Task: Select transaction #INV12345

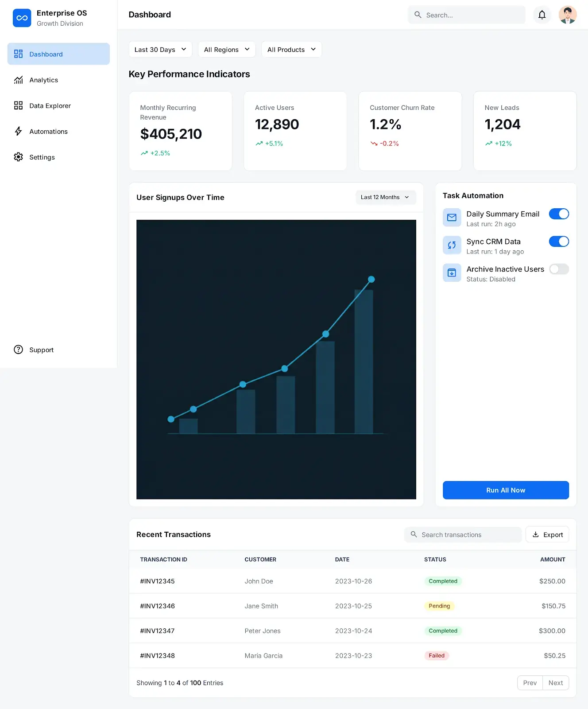Action: [157, 581]
